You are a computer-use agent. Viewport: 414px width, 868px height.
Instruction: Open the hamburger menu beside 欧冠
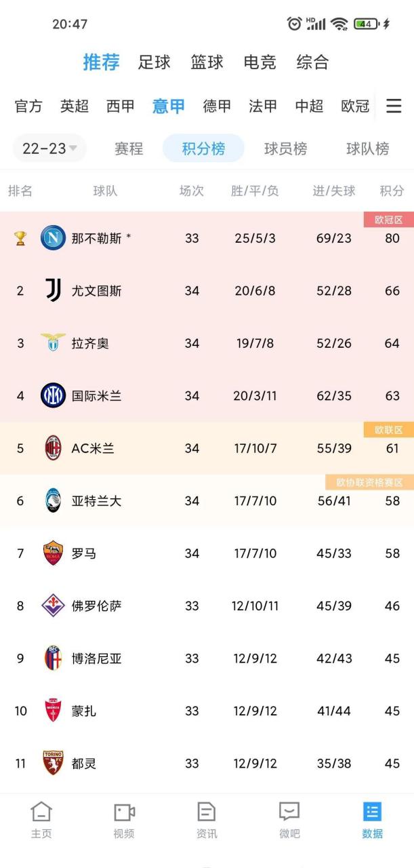tap(394, 106)
